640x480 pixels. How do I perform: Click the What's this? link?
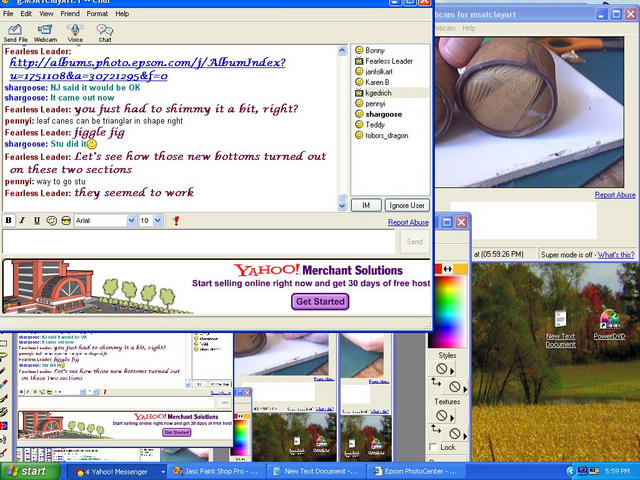616,255
